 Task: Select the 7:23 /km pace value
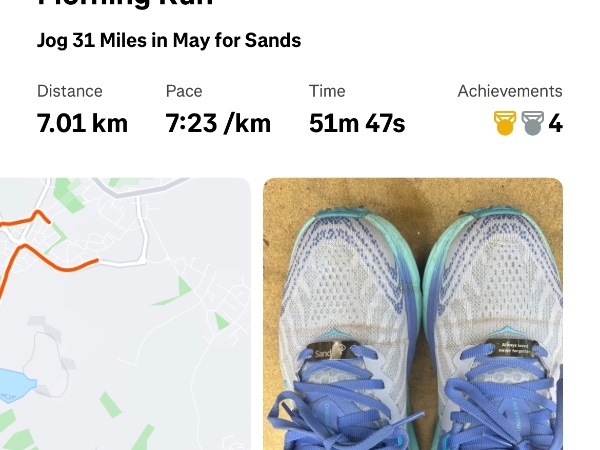point(218,124)
